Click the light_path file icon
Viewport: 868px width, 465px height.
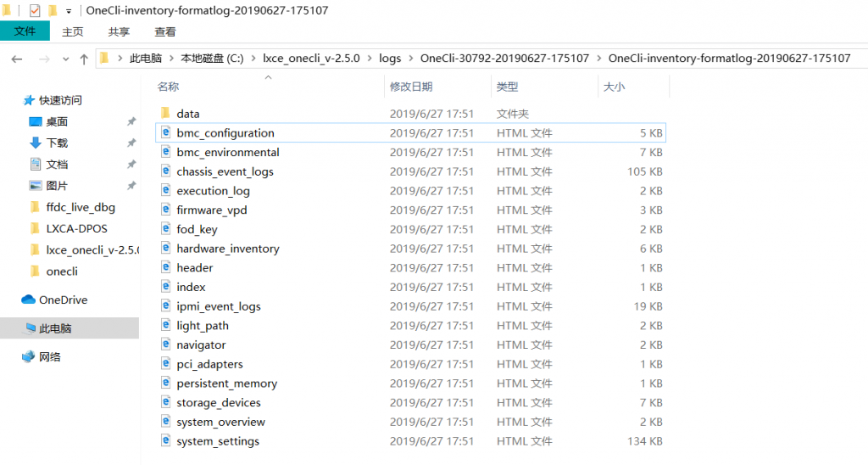click(165, 325)
